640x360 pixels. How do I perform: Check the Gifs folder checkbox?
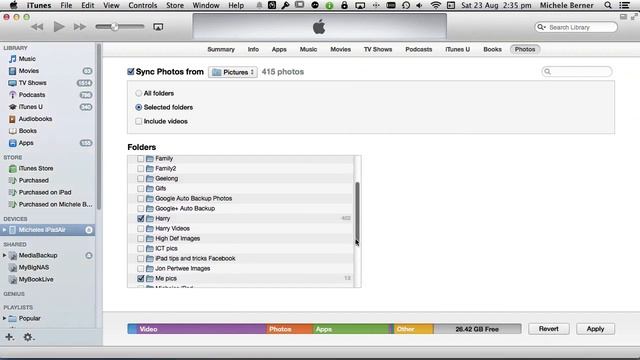click(141, 189)
